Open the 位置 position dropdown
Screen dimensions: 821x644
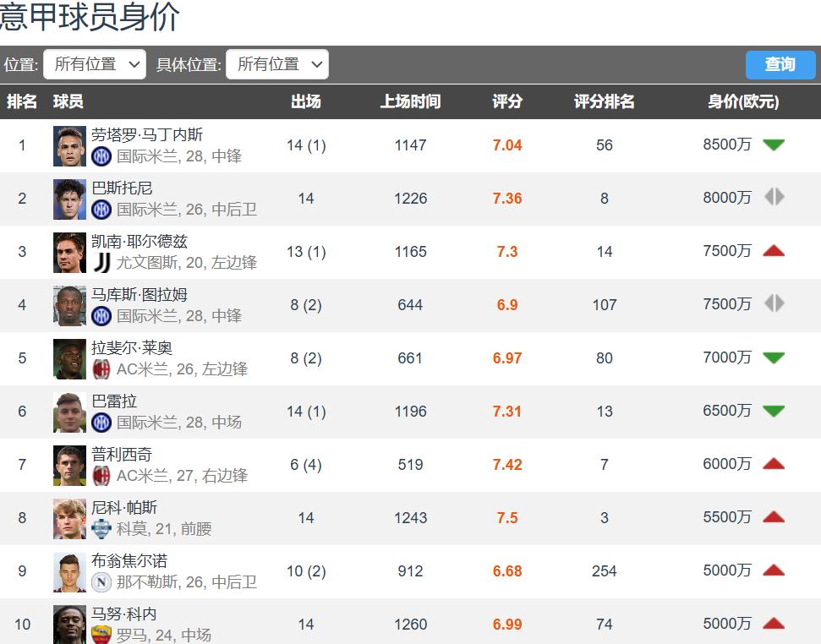(x=95, y=64)
